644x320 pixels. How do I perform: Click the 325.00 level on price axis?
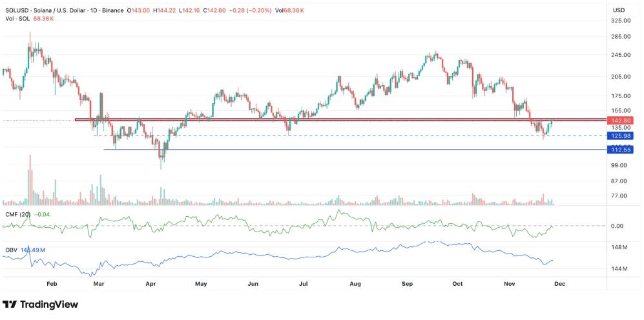pos(621,21)
